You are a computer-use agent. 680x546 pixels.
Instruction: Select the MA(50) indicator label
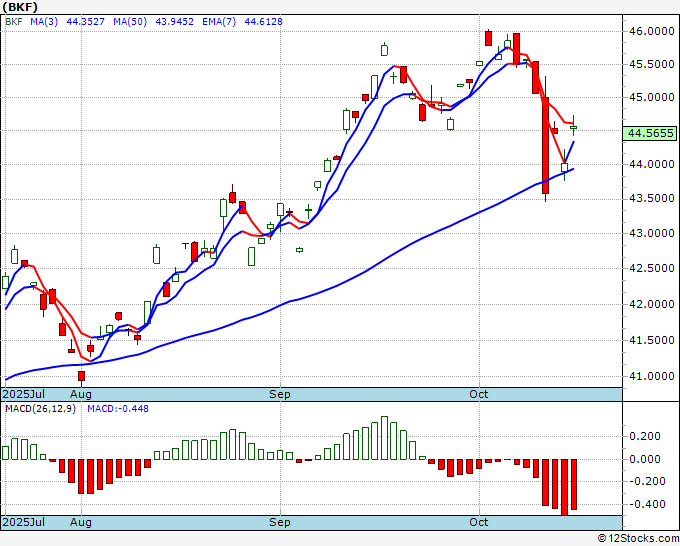[130, 21]
